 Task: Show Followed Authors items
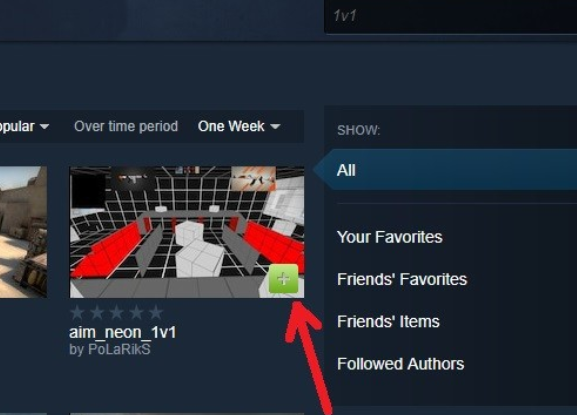click(x=400, y=364)
